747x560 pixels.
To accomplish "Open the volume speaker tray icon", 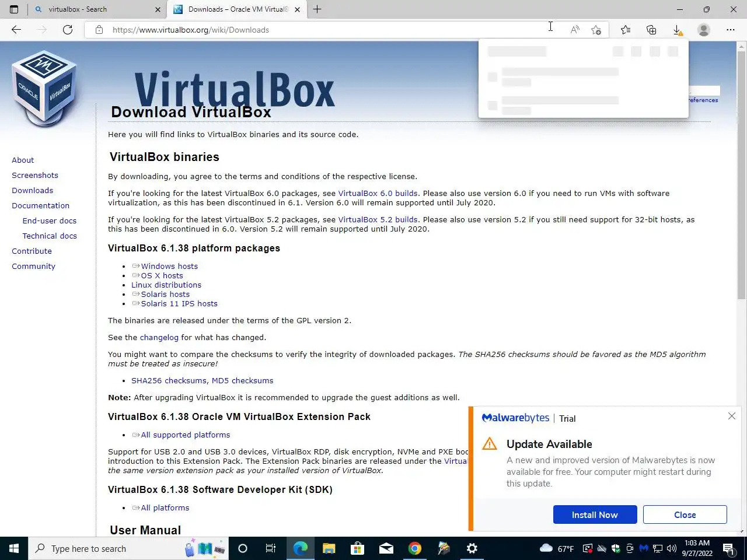I will [672, 548].
